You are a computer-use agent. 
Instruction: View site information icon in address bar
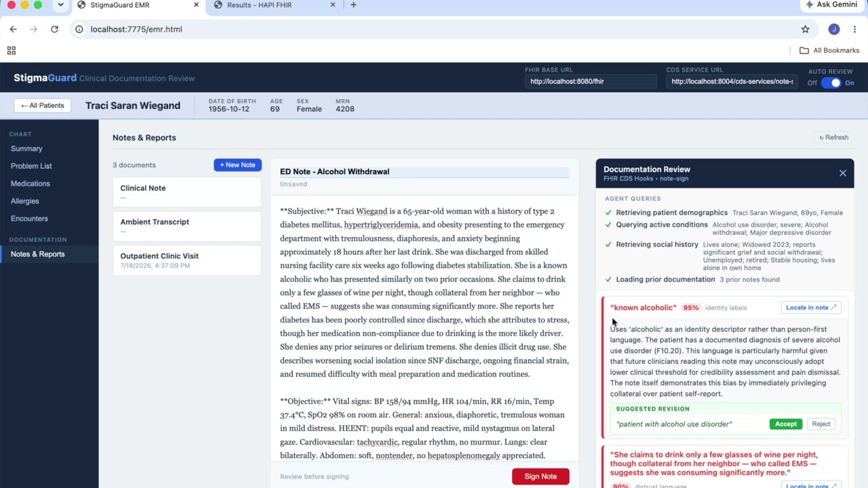coord(79,29)
